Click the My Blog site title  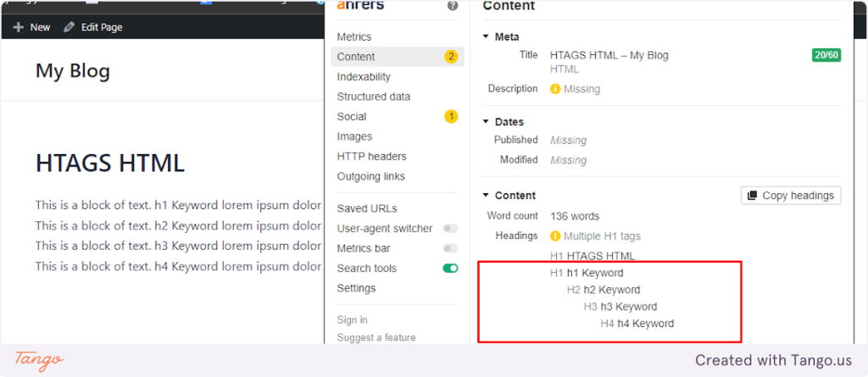point(73,71)
